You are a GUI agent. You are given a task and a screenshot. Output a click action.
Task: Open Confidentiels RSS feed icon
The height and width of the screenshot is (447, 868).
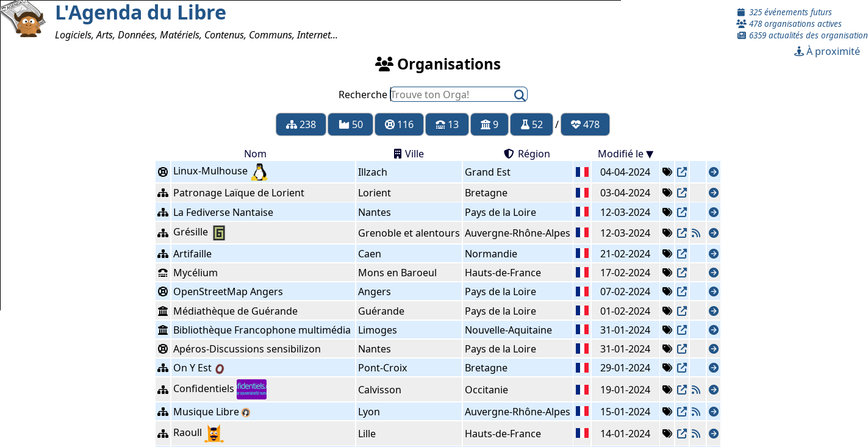click(x=696, y=390)
